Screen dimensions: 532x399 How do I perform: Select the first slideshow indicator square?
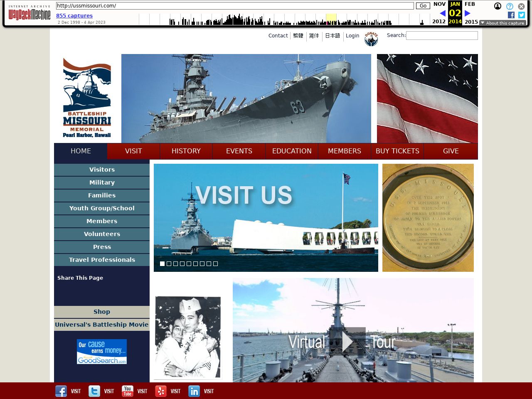(x=162, y=264)
